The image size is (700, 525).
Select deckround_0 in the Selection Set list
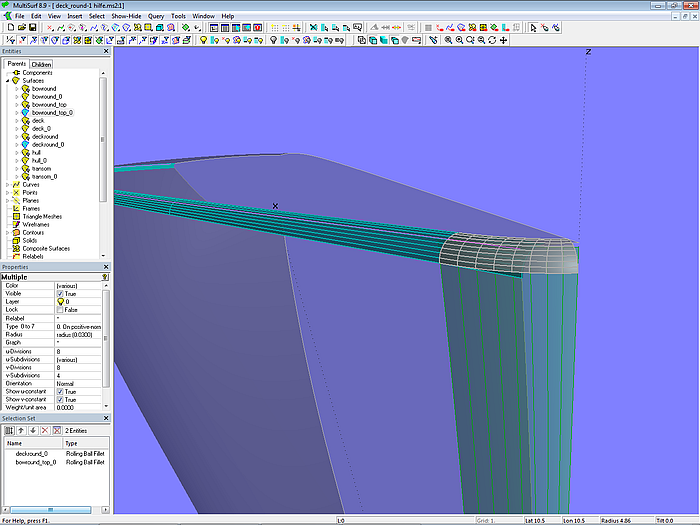click(x=33, y=453)
